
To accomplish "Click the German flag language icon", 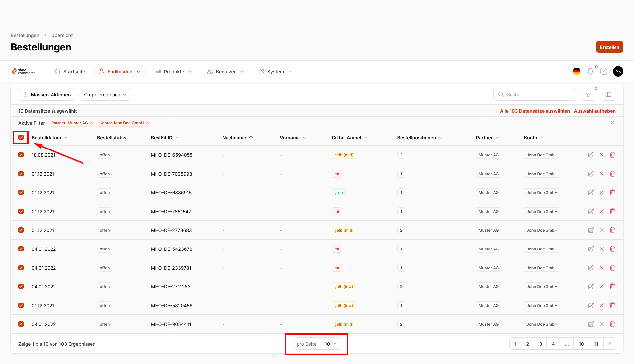I will click(x=577, y=71).
